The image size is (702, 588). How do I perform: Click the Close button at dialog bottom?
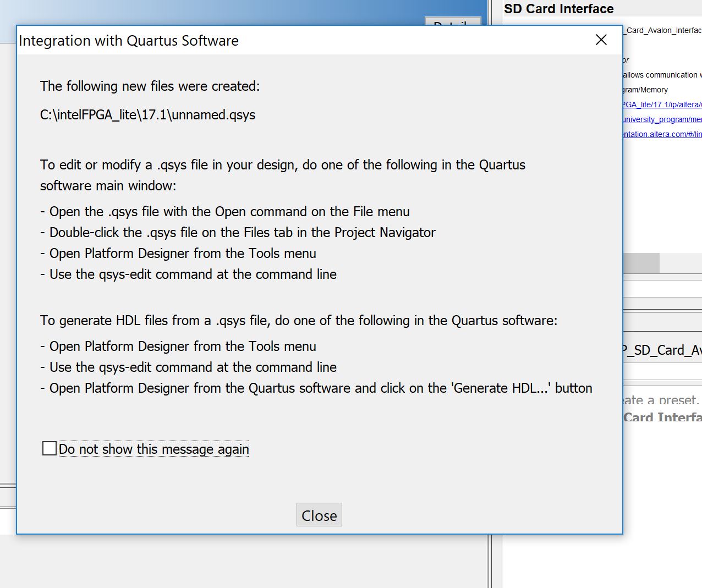pos(319,515)
